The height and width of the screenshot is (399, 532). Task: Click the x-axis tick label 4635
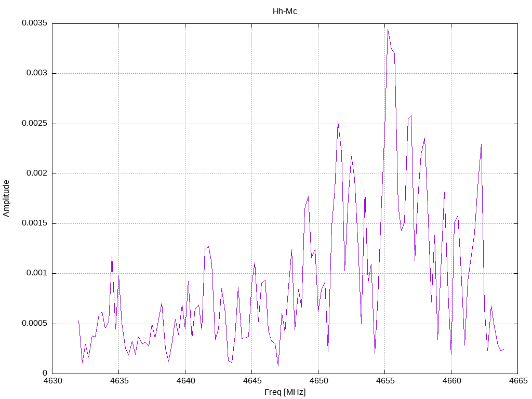(x=119, y=381)
